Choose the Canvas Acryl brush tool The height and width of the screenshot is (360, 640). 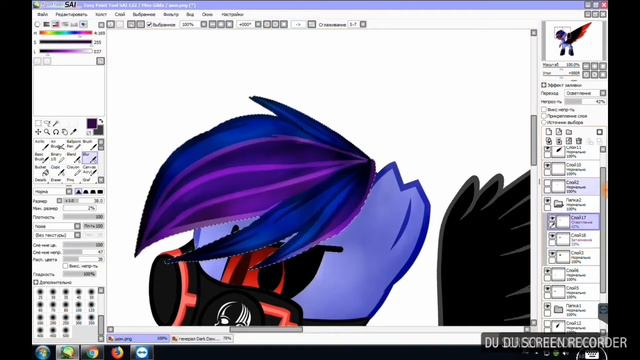tap(89, 170)
